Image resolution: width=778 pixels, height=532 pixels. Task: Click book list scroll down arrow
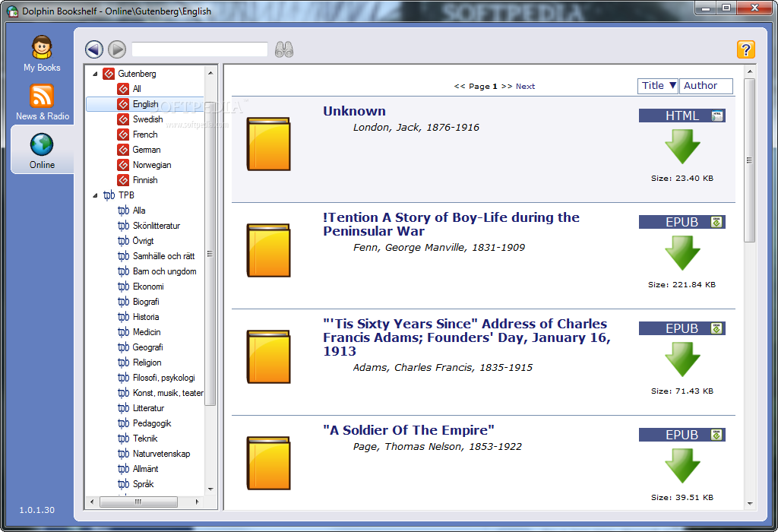(x=750, y=504)
